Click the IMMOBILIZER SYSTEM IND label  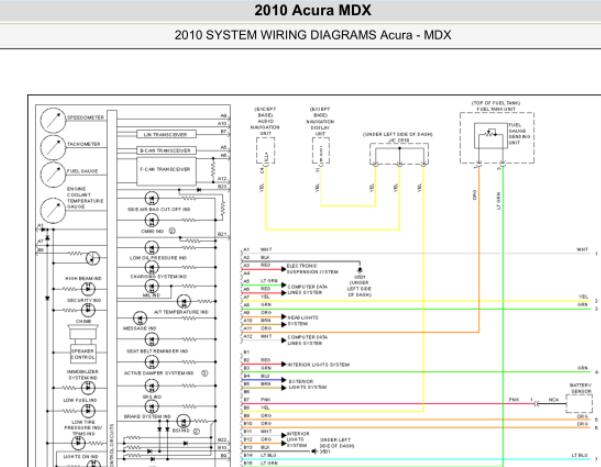83,375
